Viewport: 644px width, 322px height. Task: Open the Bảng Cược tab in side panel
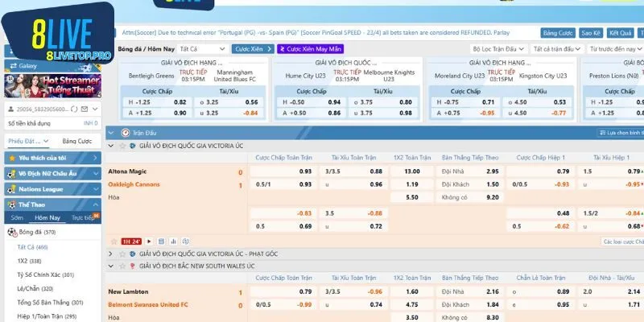pos(77,142)
